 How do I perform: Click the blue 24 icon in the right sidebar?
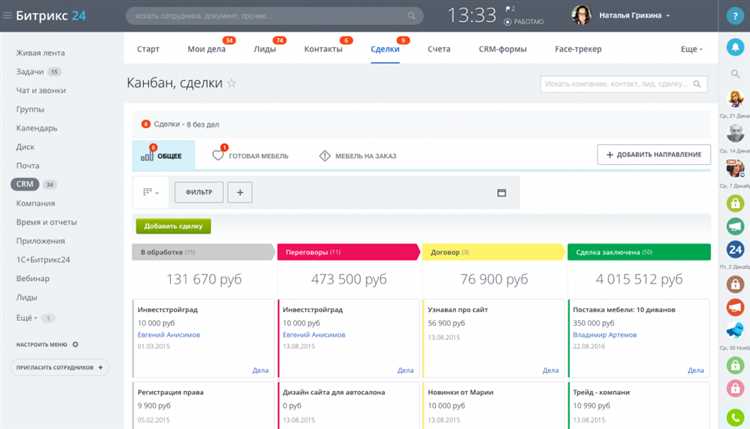coord(735,249)
